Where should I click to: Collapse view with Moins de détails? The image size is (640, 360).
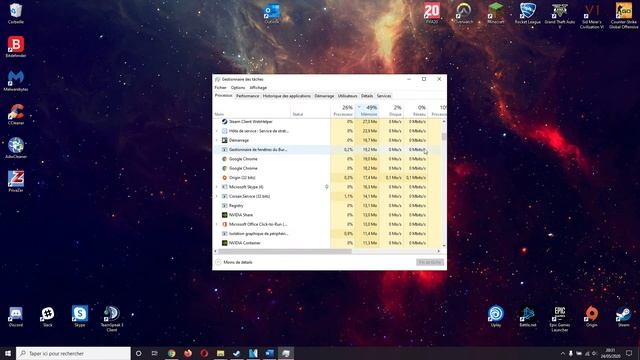pos(234,262)
